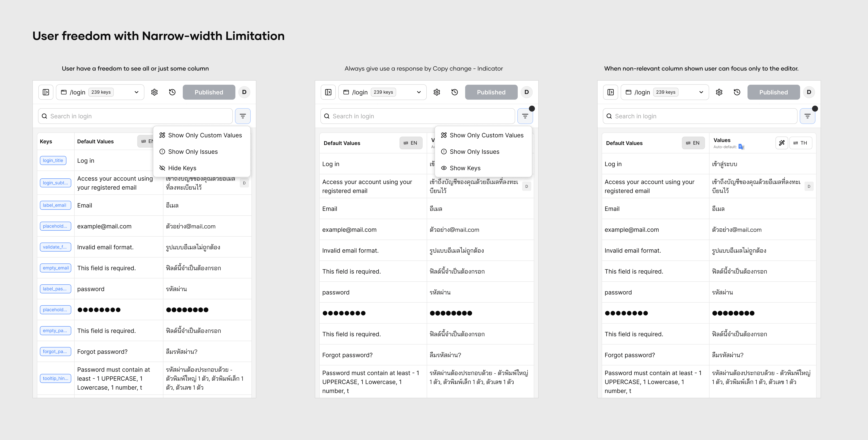Click user avatar D in left panel
868x440 pixels.
244,92
